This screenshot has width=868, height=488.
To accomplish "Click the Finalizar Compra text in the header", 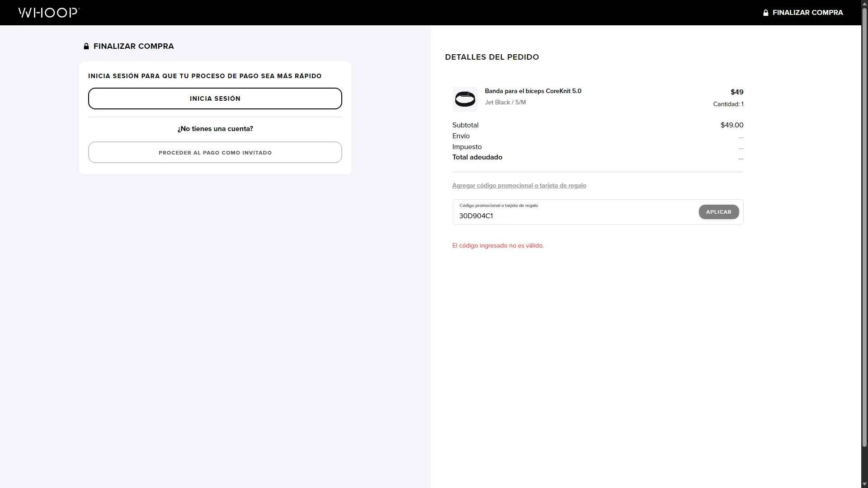I will pyautogui.click(x=807, y=13).
